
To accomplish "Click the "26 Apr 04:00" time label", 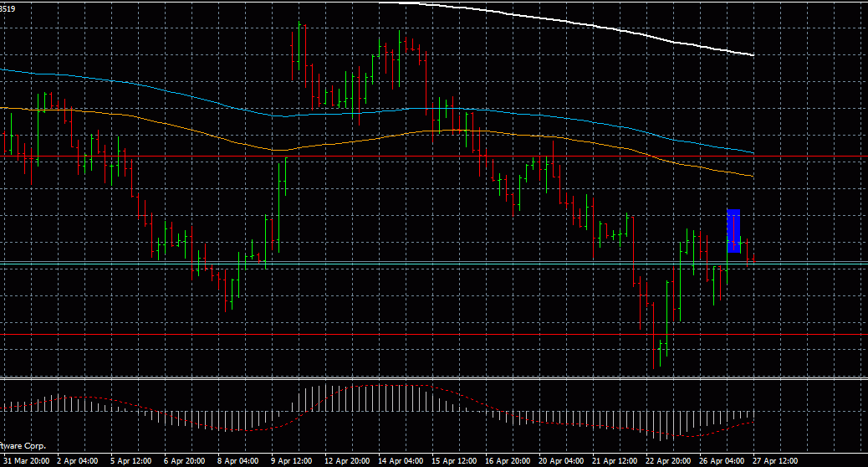I will click(722, 461).
